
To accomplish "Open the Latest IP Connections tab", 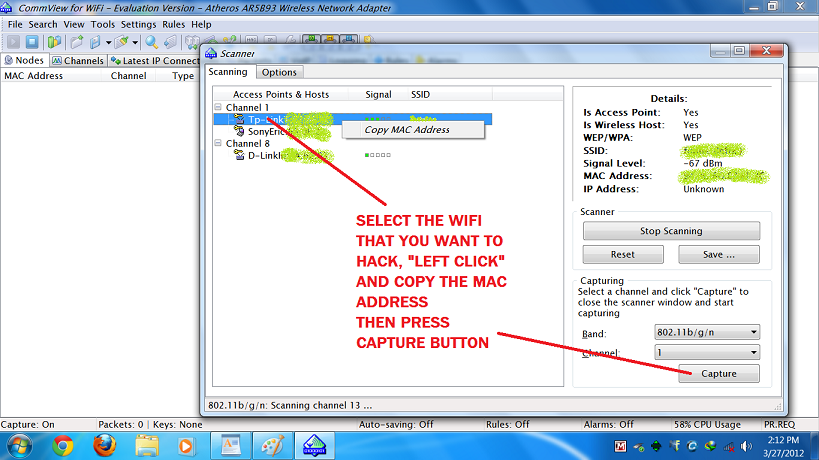I will click(155, 61).
